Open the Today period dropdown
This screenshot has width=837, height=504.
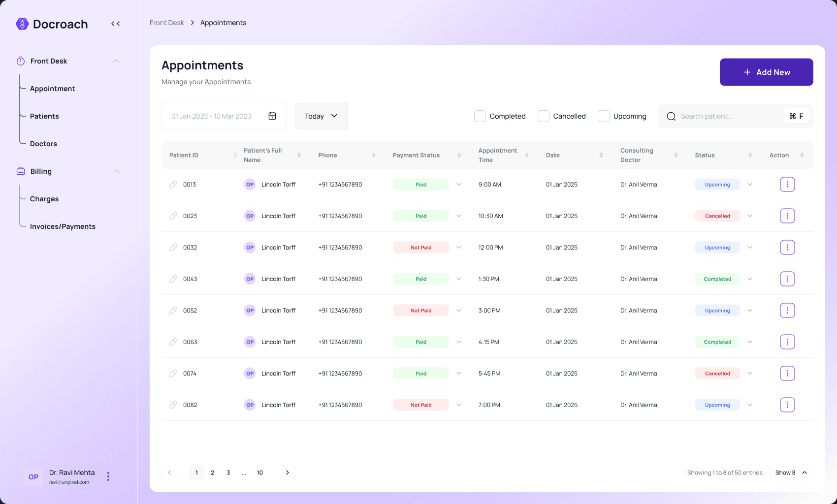pyautogui.click(x=322, y=116)
